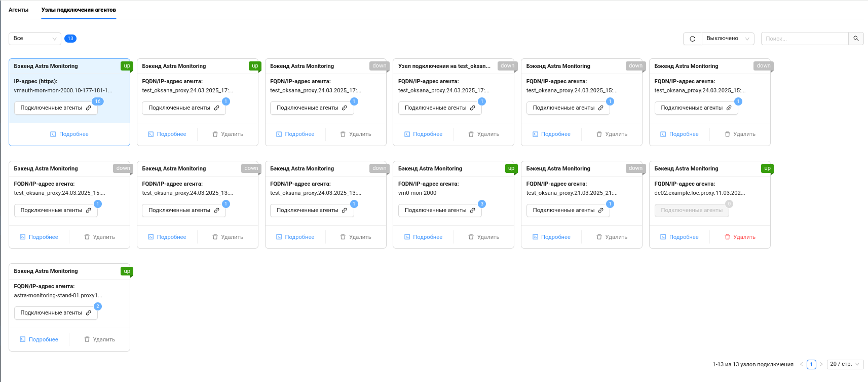The height and width of the screenshot is (382, 868).
Task: Open the Выключено auto-refresh dropdown
Action: point(728,39)
